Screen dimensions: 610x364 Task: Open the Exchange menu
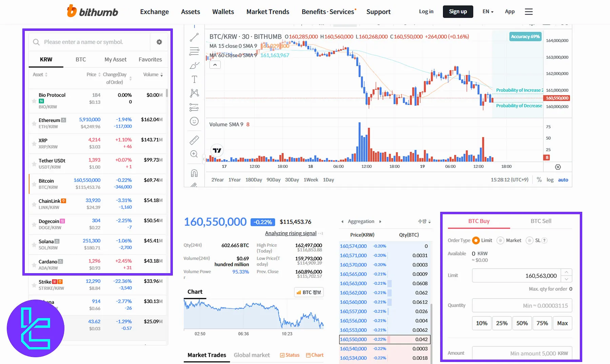click(155, 12)
